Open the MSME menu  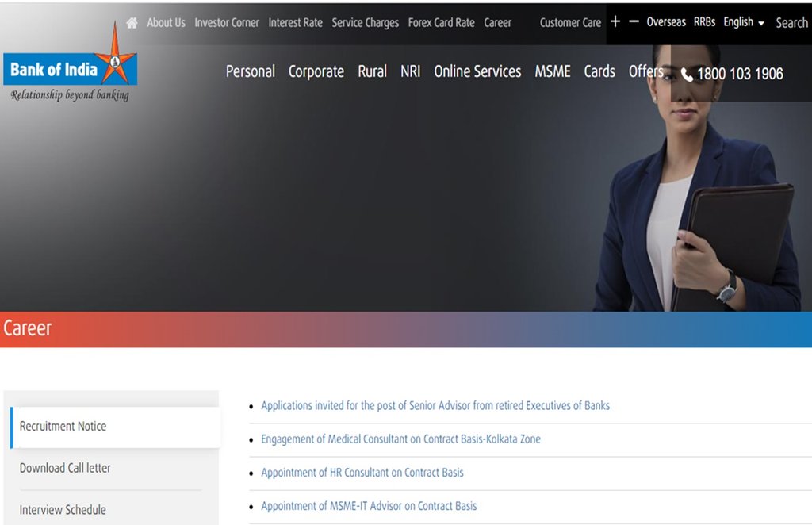click(x=553, y=71)
